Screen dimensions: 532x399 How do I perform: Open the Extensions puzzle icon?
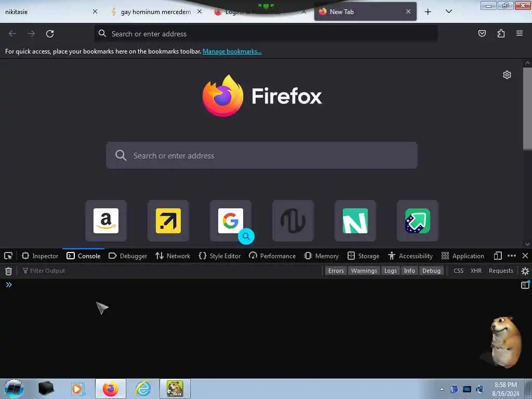[501, 33]
